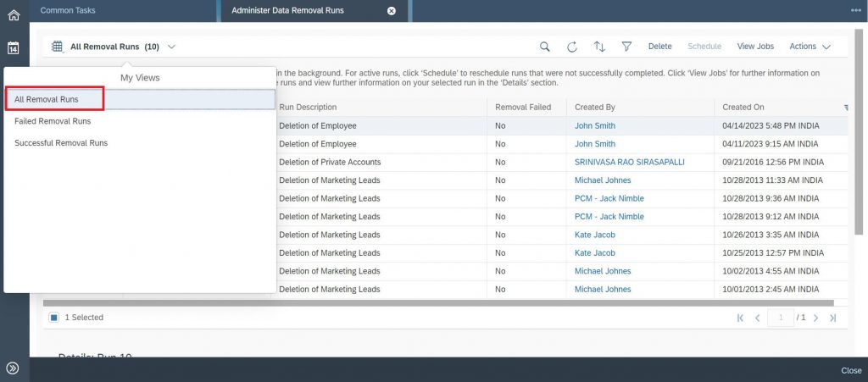
Task: Expand the sidebar with arrow icon
Action: point(13,368)
